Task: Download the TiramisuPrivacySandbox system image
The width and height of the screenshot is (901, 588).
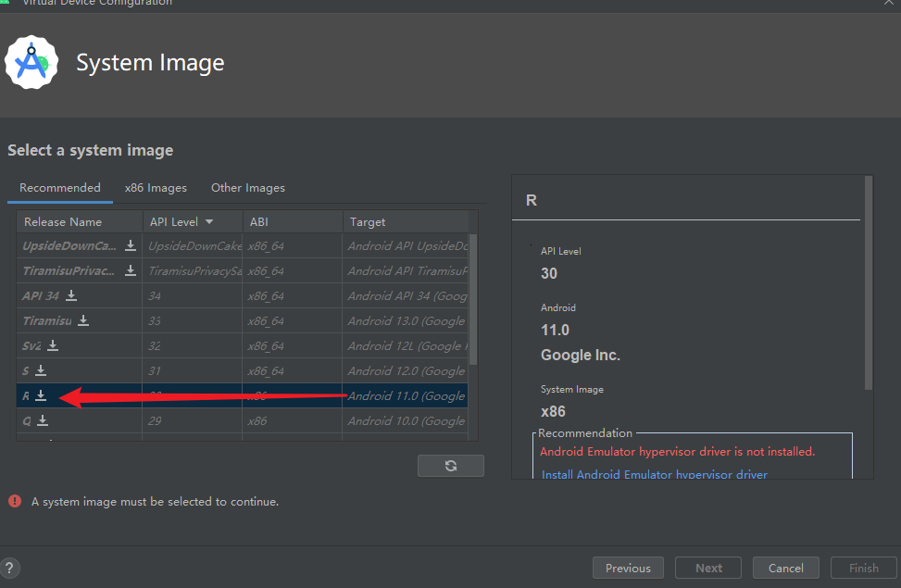Action: point(130,270)
